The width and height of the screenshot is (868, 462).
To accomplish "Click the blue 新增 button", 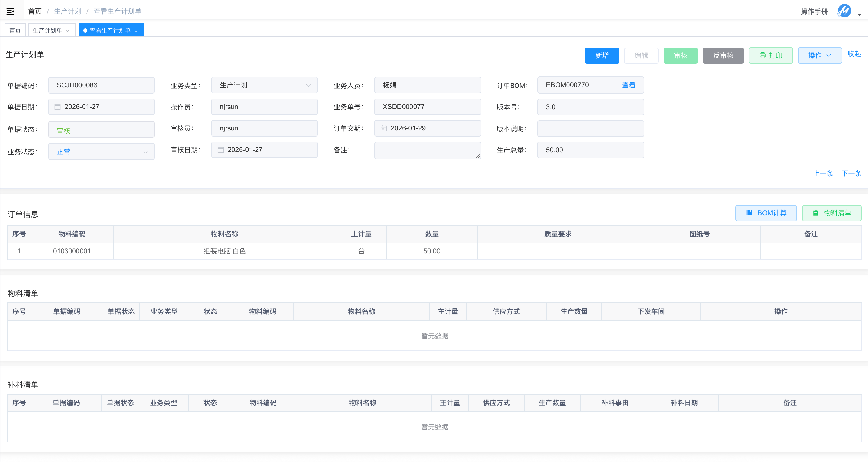I will pos(601,55).
